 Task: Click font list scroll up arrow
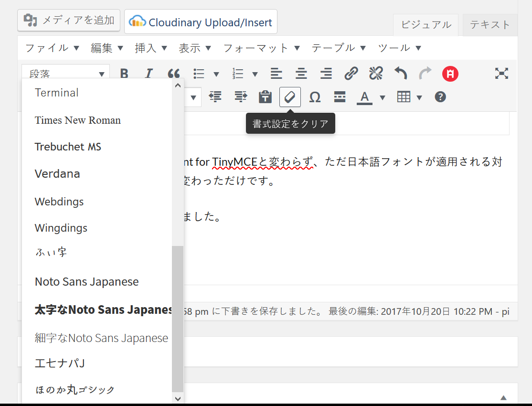(x=178, y=85)
